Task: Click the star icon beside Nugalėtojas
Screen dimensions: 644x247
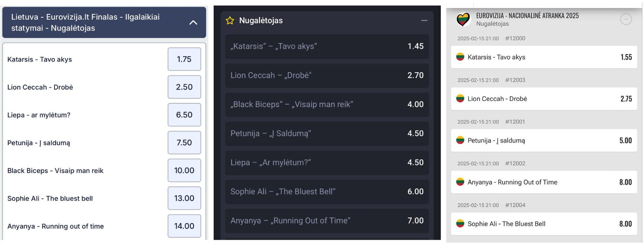Action: click(x=230, y=20)
